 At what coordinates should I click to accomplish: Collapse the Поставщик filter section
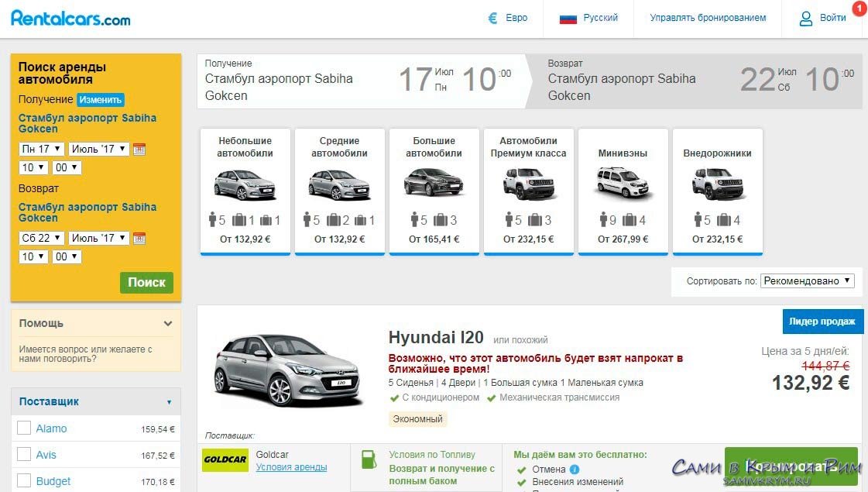pos(169,402)
